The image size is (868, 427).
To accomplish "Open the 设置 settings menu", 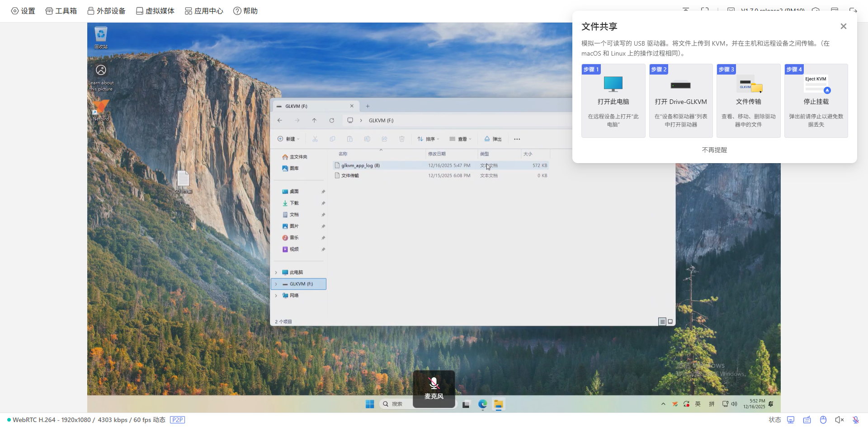I will (x=23, y=11).
